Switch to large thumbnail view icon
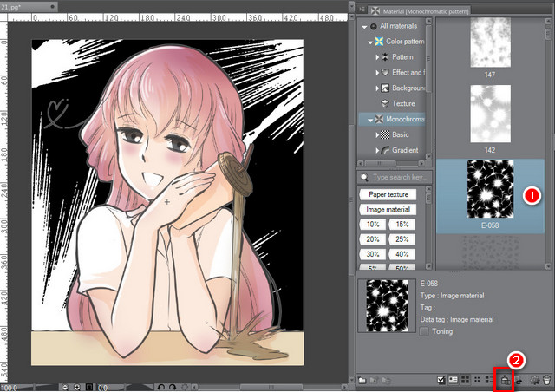Image resolution: width=555 pixels, height=392 pixels. pyautogui.click(x=465, y=380)
